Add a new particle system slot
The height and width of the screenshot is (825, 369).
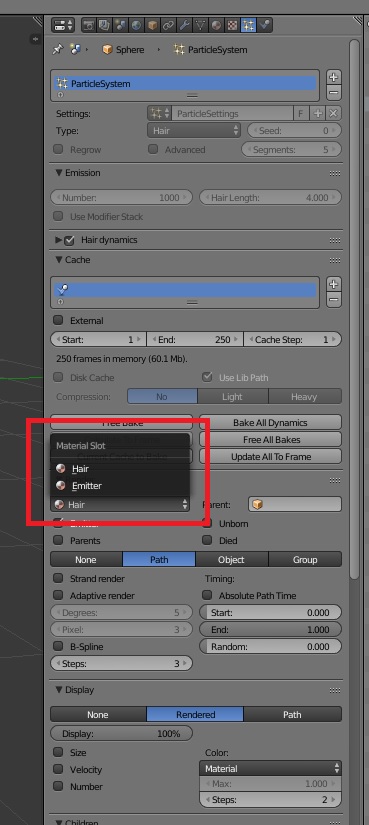[333, 77]
